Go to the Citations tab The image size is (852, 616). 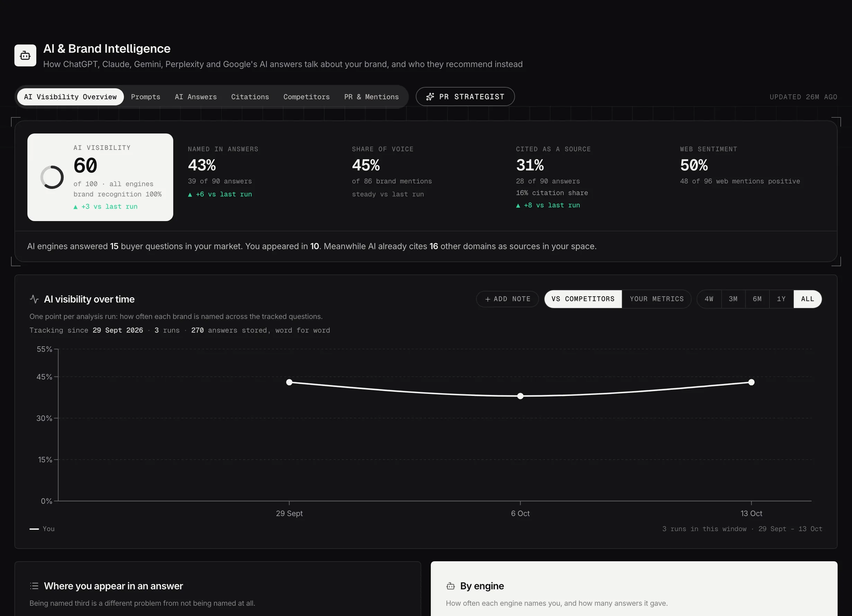pos(250,97)
